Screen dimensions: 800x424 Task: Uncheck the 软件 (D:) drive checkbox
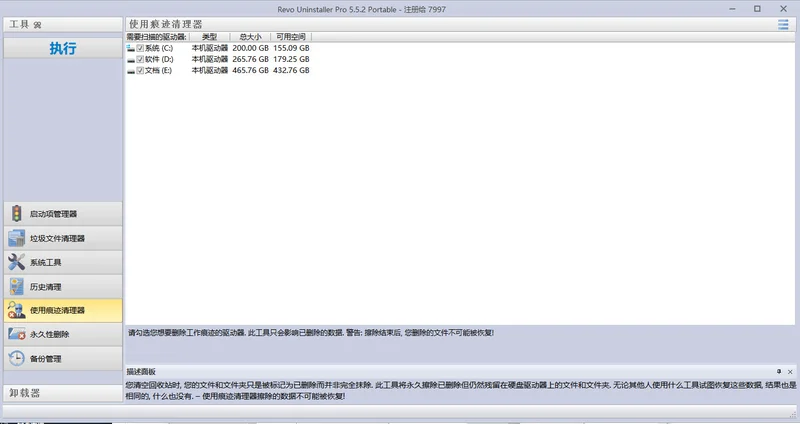(140, 60)
